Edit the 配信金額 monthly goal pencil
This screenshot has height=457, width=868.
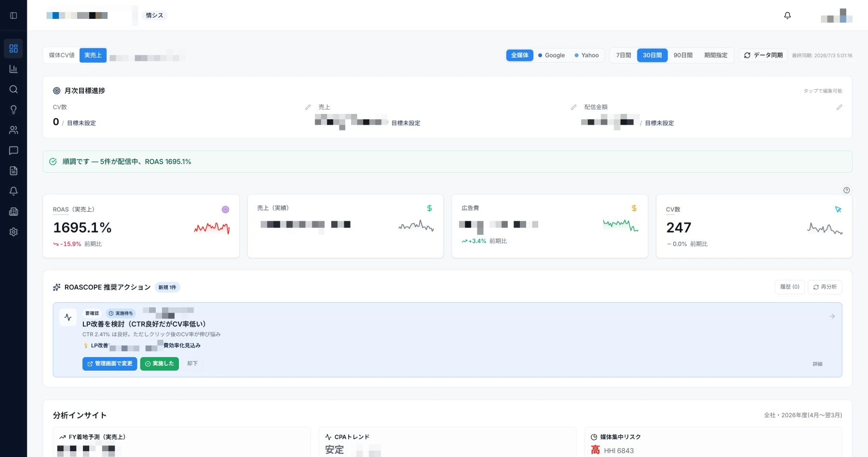[839, 107]
